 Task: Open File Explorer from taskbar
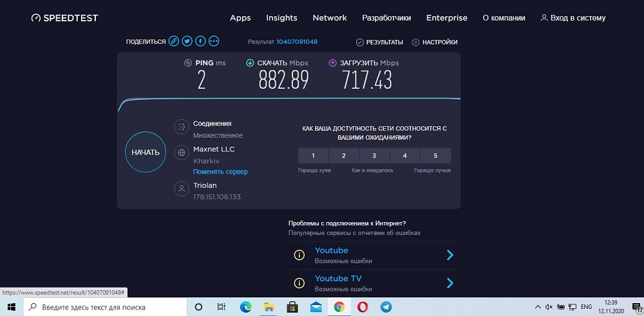click(269, 307)
